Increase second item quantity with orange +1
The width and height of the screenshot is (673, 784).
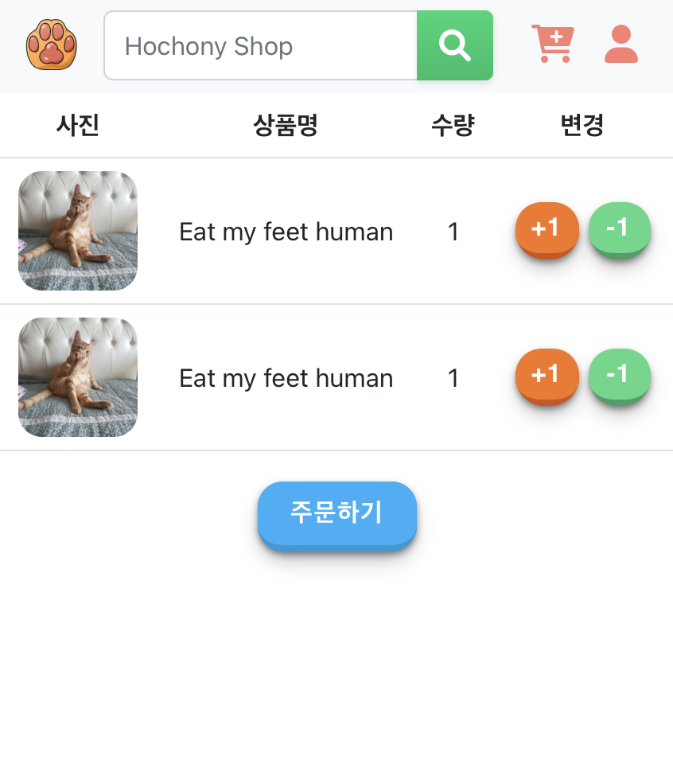[547, 377]
